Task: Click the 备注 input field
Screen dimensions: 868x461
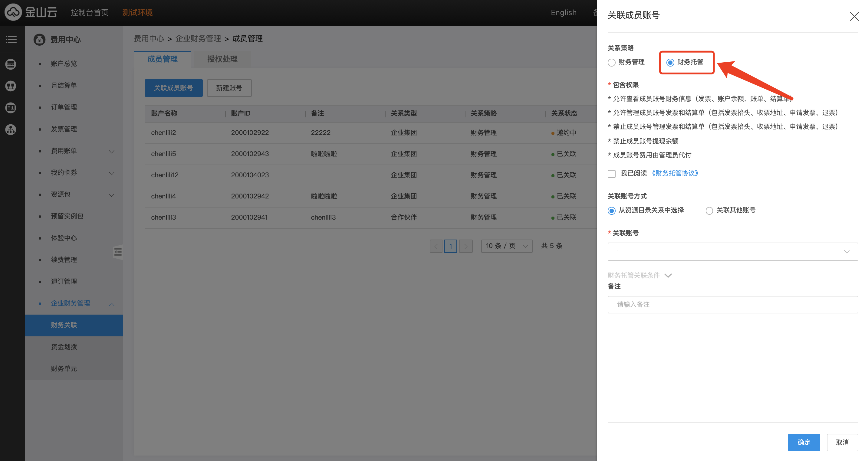Action: 732,304
